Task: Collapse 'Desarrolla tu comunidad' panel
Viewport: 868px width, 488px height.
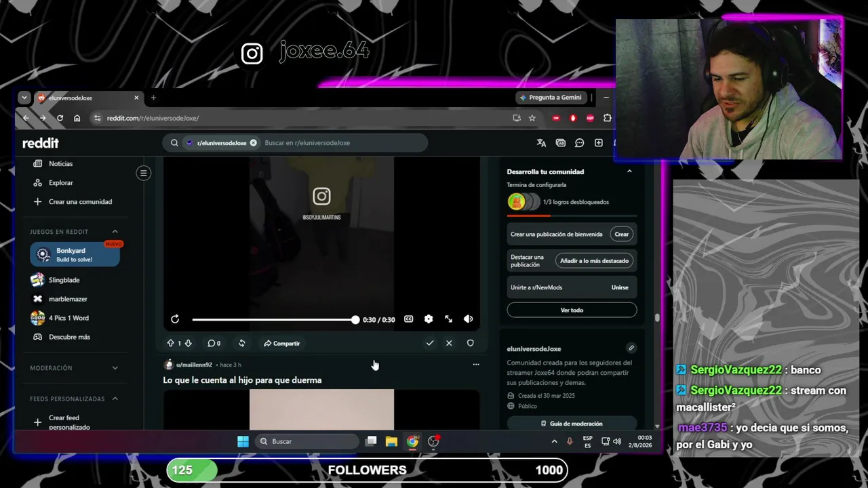Action: point(629,171)
